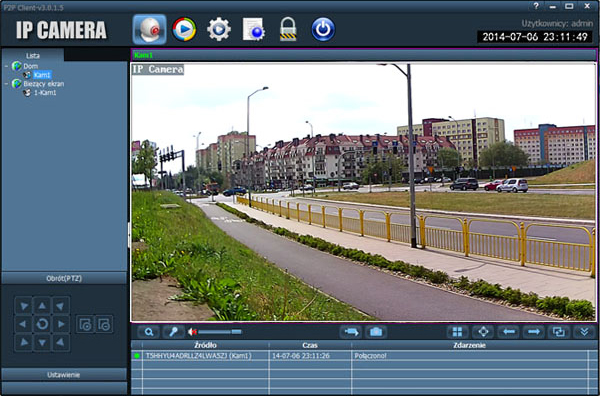This screenshot has height=396, width=600.
Task: Click the PTZ preset remove icon with minus
Action: tap(104, 324)
